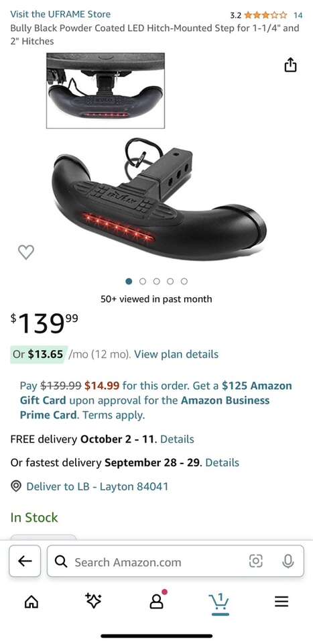The height and width of the screenshot is (644, 313).
Task: Open the shopping cart with 1 item
Action: pos(219,602)
